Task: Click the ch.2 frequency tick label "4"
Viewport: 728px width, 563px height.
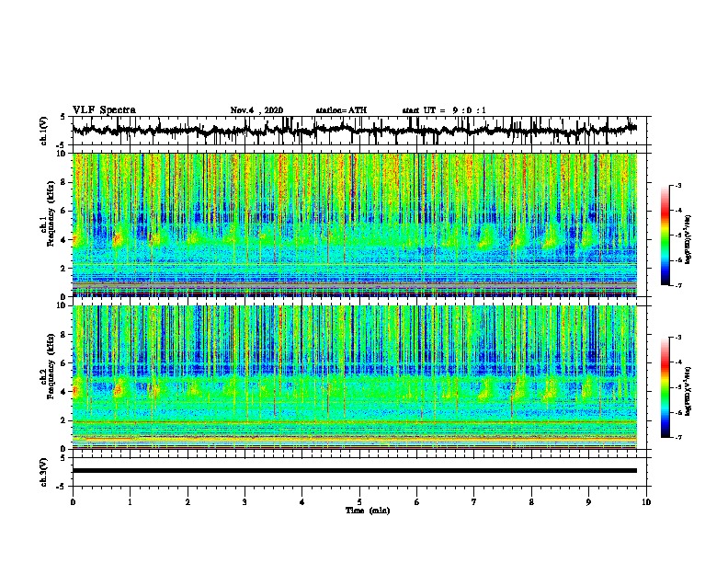Action: tap(64, 392)
